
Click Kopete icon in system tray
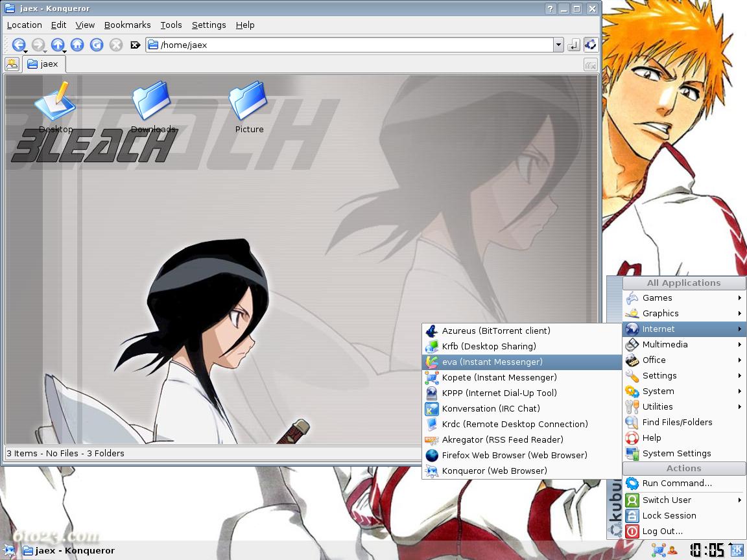coord(659,550)
